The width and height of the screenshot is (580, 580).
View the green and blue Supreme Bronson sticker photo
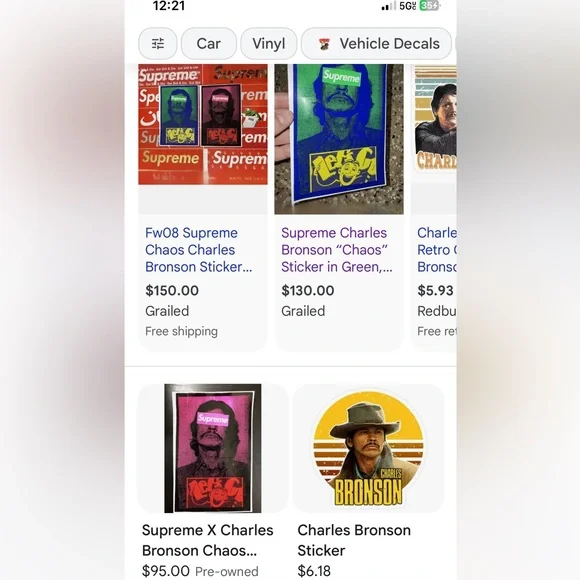click(x=339, y=139)
